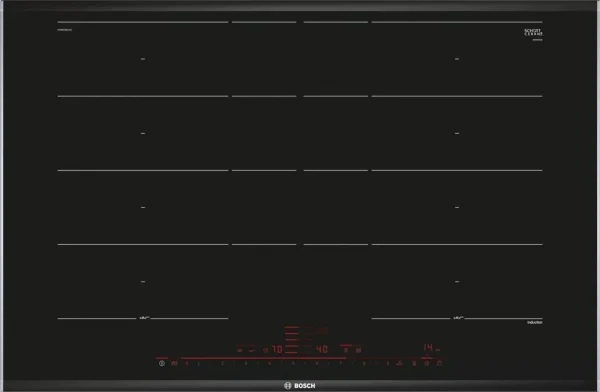Tap the red 10 timer display
600x392 pixels.
pyautogui.click(x=277, y=349)
